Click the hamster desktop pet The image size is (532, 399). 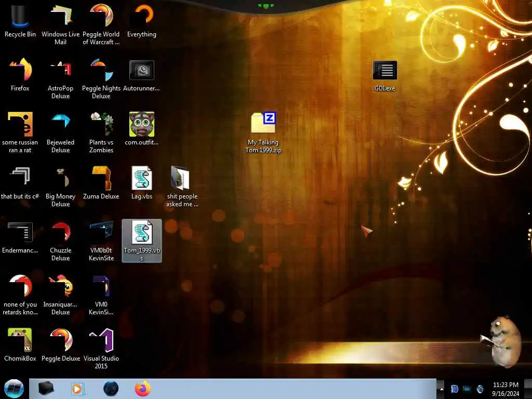pos(503,341)
